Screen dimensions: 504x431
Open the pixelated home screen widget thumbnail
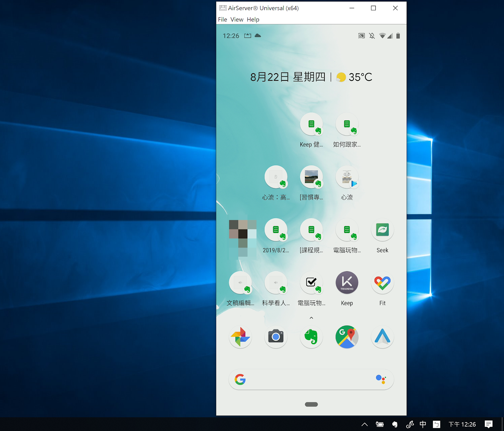pyautogui.click(x=243, y=238)
